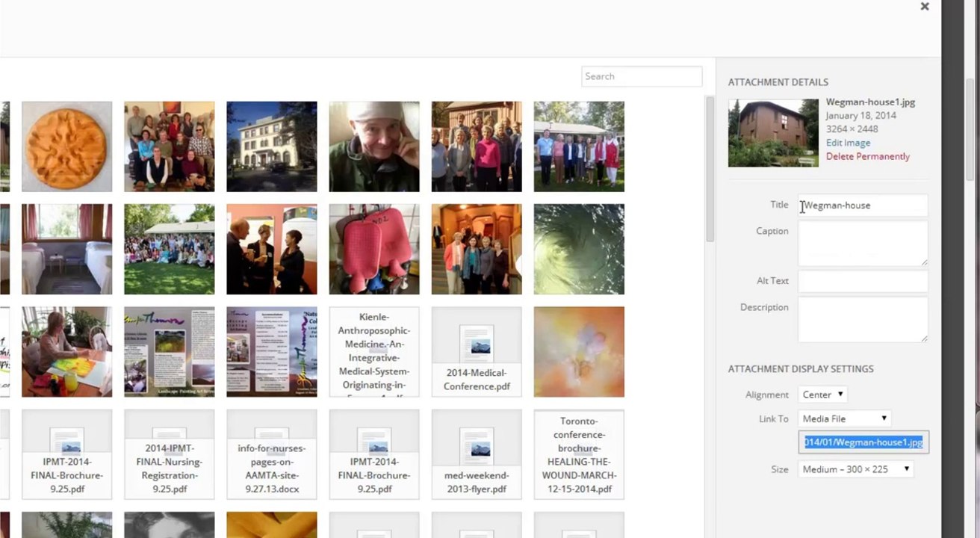Focus the Description text area
980x538 pixels.
[863, 319]
